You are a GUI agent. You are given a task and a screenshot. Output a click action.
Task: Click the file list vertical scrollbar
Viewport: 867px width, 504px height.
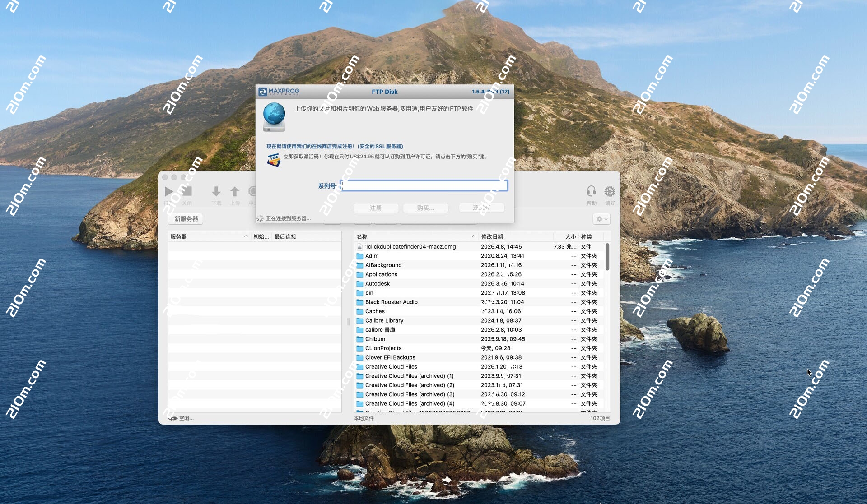coord(607,257)
